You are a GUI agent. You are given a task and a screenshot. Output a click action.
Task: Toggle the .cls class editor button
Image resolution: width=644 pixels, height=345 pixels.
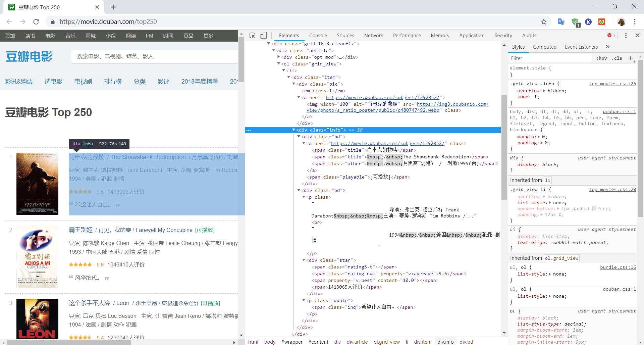(617, 58)
